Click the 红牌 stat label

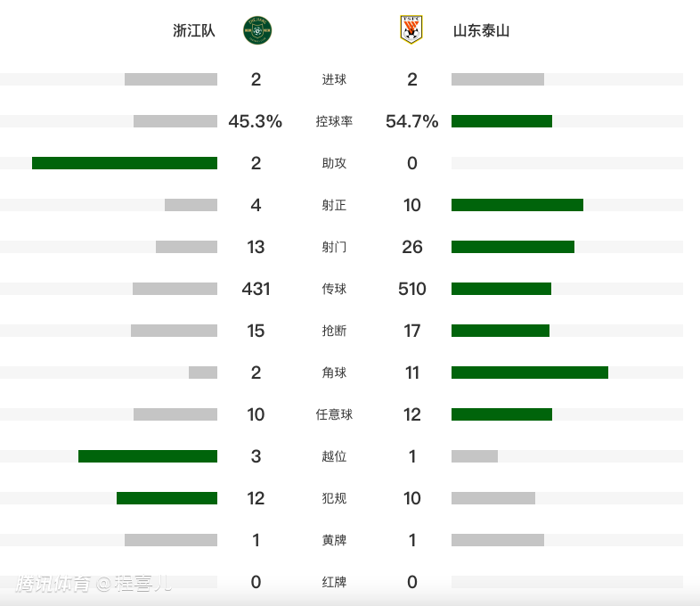pos(334,582)
